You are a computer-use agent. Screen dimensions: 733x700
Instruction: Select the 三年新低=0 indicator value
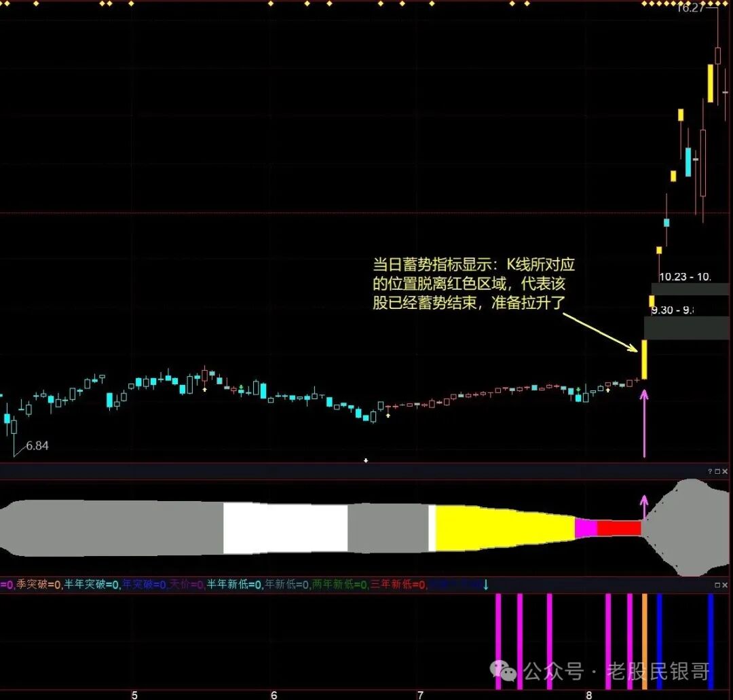[x=398, y=585]
